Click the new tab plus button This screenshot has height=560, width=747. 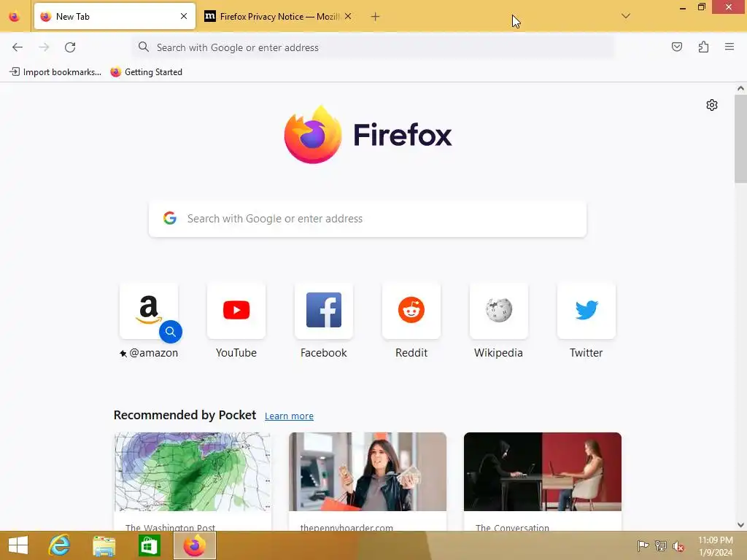[x=376, y=17]
